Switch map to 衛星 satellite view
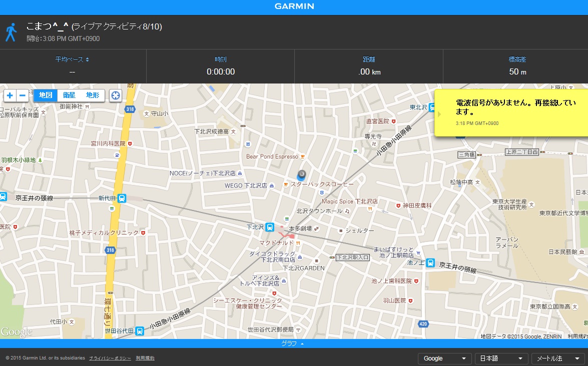588x366 pixels. [x=69, y=95]
